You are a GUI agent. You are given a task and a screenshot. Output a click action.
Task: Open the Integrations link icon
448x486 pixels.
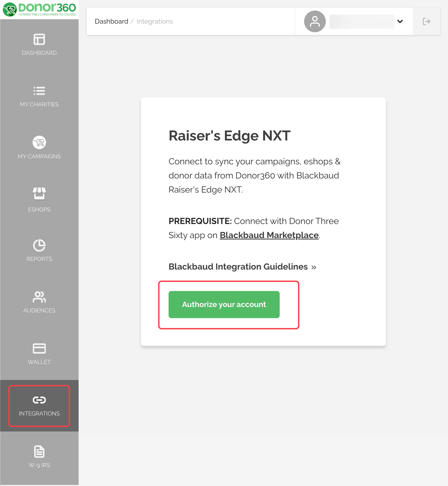point(39,400)
